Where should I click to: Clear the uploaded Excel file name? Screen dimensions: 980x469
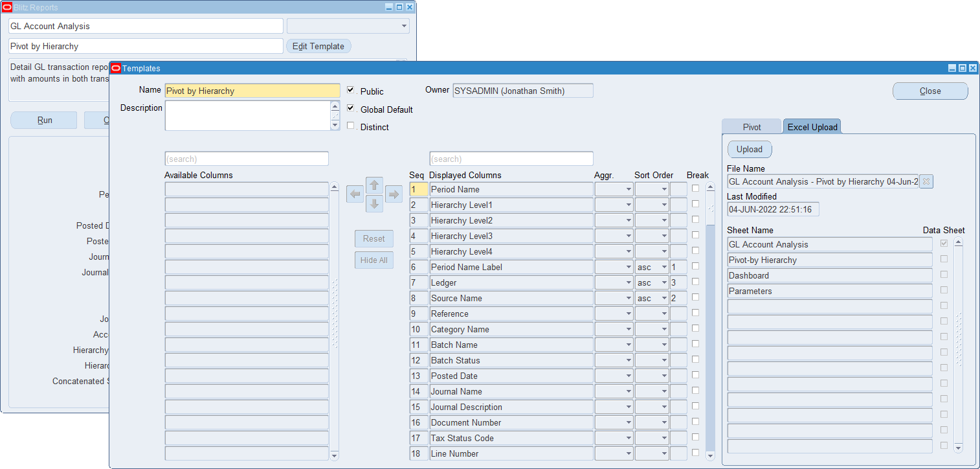point(926,182)
